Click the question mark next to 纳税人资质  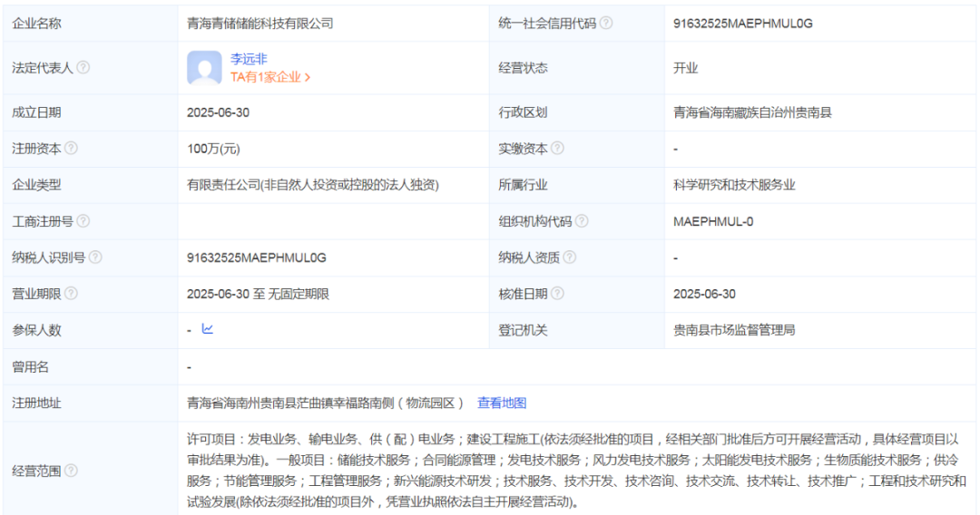point(569,257)
